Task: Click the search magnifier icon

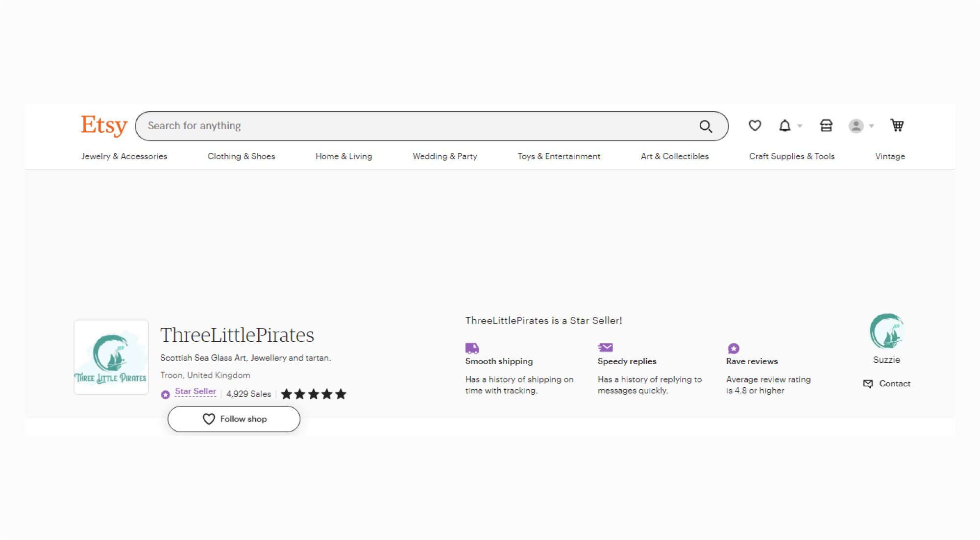Action: click(x=706, y=126)
